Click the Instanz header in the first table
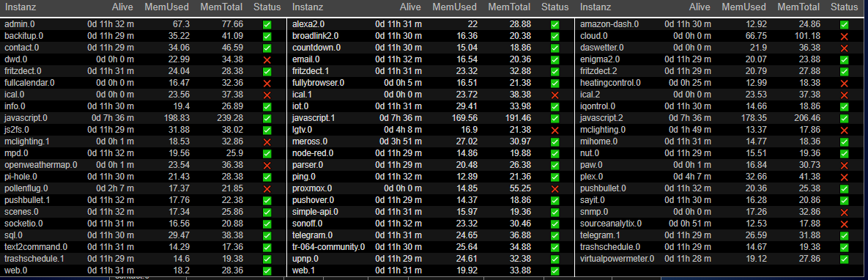Screen dimensions: 868x280 tap(21, 7)
